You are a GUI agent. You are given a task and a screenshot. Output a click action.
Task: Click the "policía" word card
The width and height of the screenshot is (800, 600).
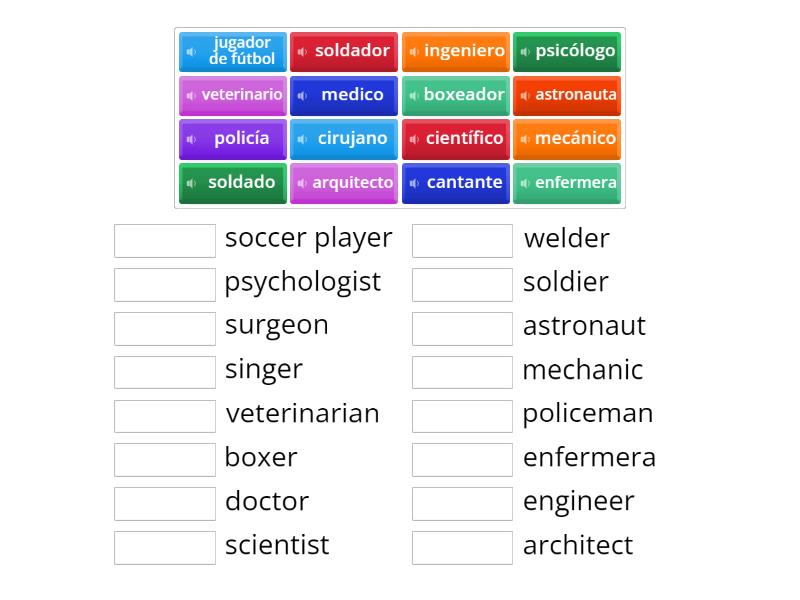click(232, 139)
